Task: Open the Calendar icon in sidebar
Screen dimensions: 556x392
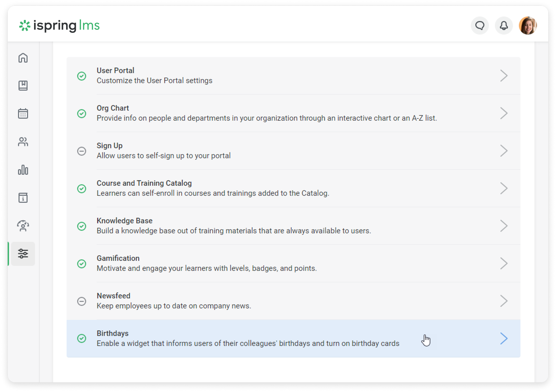Action: pos(23,114)
